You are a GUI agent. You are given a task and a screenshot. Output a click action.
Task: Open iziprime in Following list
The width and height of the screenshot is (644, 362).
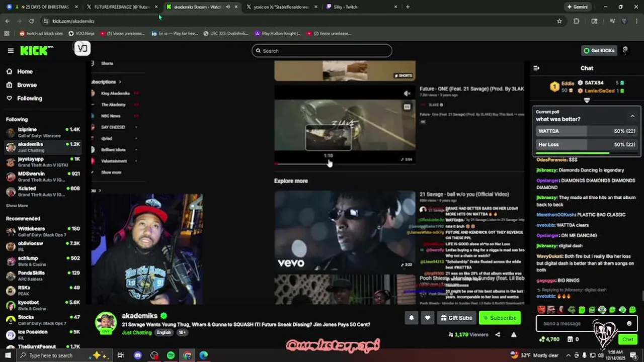pyautogui.click(x=43, y=133)
